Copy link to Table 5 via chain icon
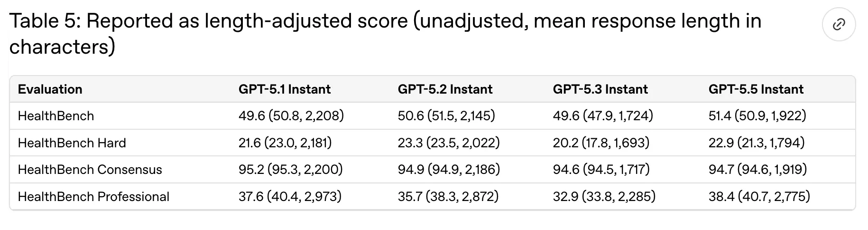The width and height of the screenshot is (868, 230). tap(839, 24)
